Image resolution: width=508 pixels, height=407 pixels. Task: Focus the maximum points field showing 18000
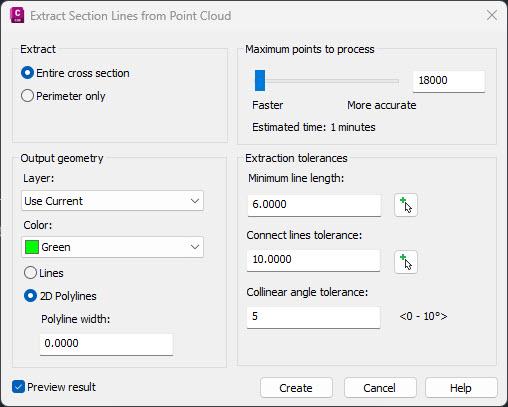click(449, 81)
